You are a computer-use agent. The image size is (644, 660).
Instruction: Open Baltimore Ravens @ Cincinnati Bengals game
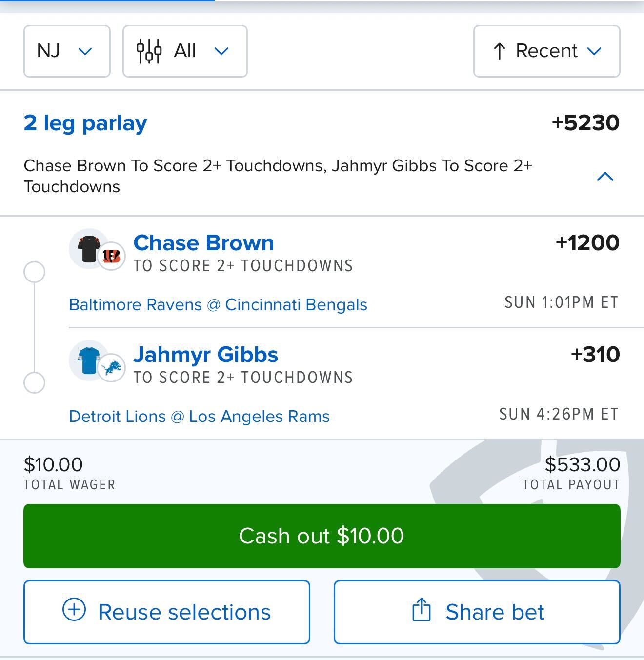(x=218, y=305)
